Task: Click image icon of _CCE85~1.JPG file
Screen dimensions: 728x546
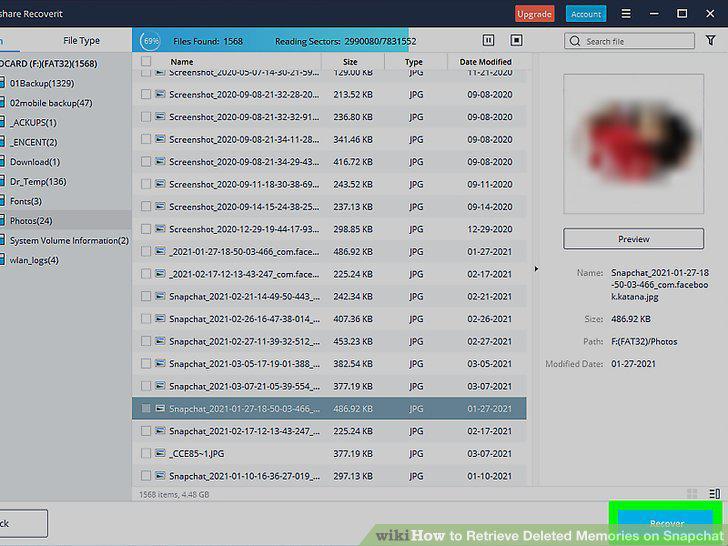Action: [160, 453]
